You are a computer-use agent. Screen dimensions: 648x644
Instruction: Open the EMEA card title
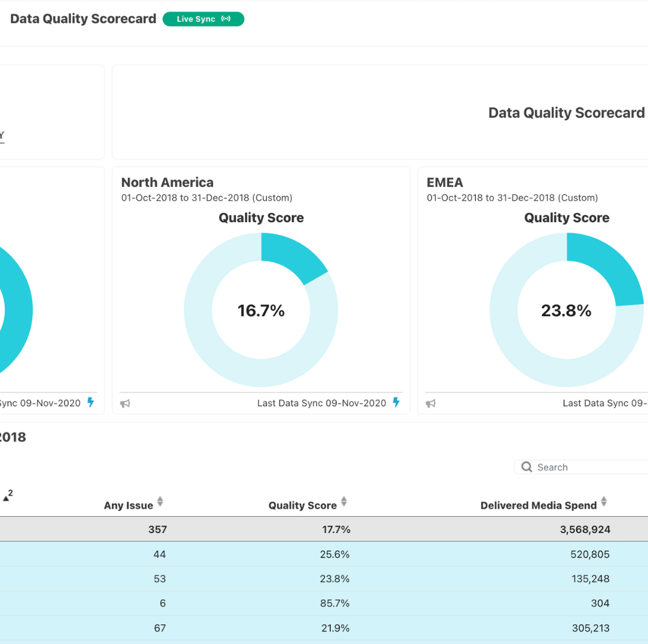pyautogui.click(x=445, y=182)
